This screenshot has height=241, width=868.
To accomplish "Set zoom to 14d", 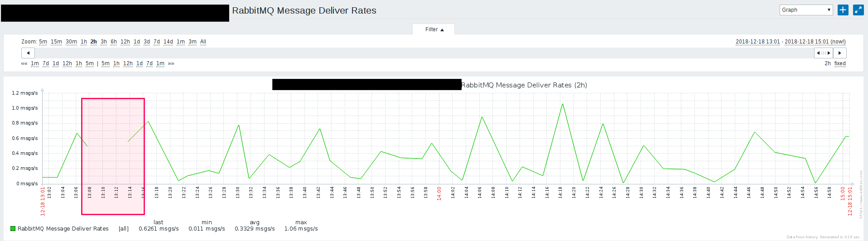I will pyautogui.click(x=168, y=42).
